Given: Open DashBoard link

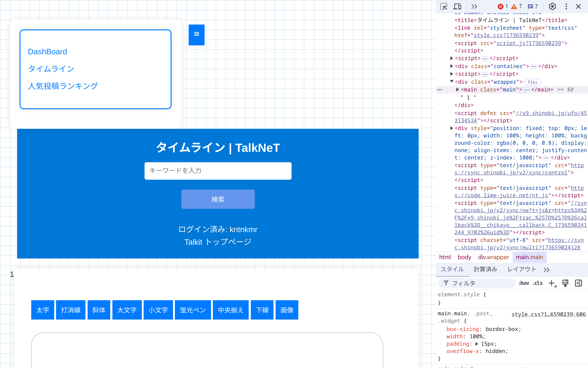Looking at the screenshot, I should click(x=47, y=52).
